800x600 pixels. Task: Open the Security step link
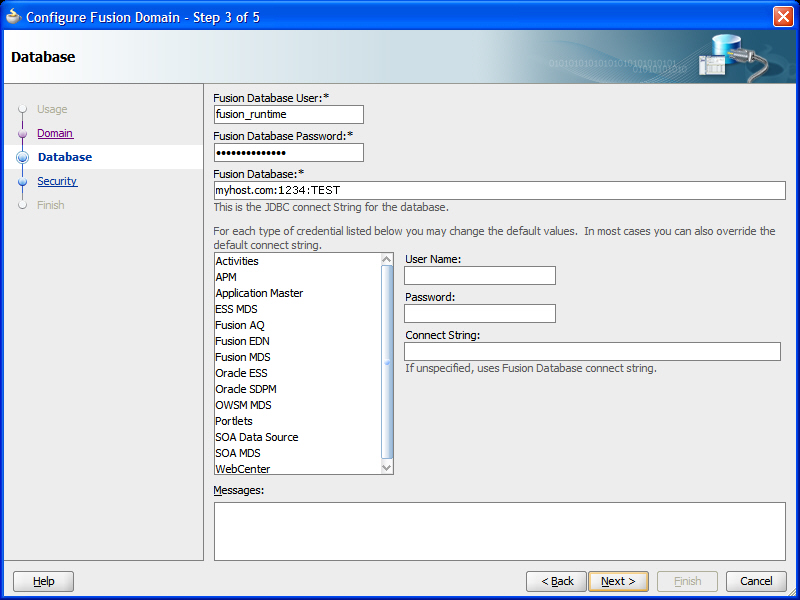(57, 181)
